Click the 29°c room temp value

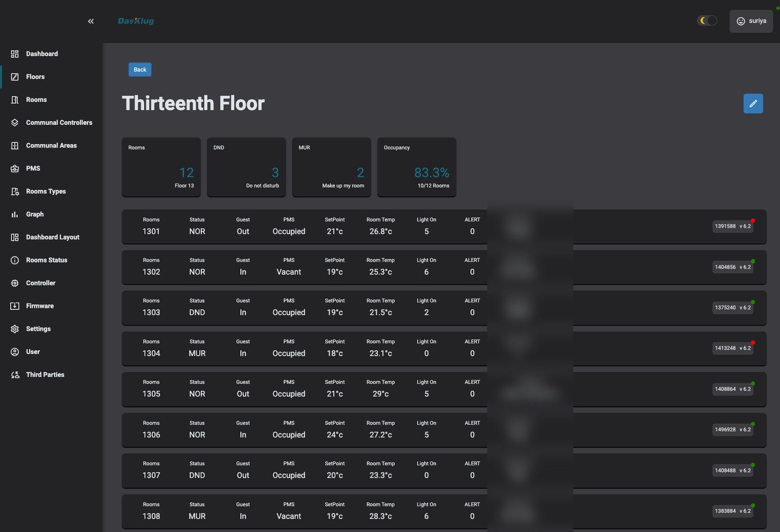tap(381, 394)
